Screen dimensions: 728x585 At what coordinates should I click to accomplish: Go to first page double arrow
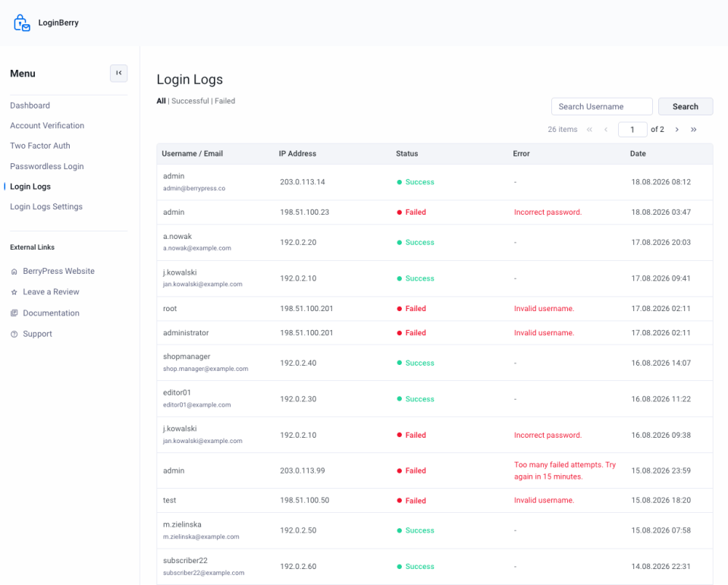tap(589, 130)
